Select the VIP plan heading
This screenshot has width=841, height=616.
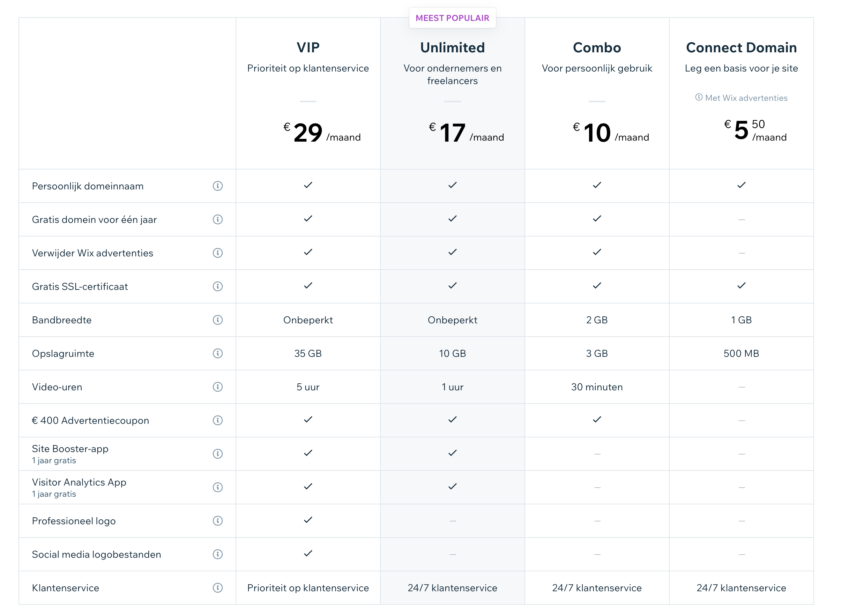point(308,48)
